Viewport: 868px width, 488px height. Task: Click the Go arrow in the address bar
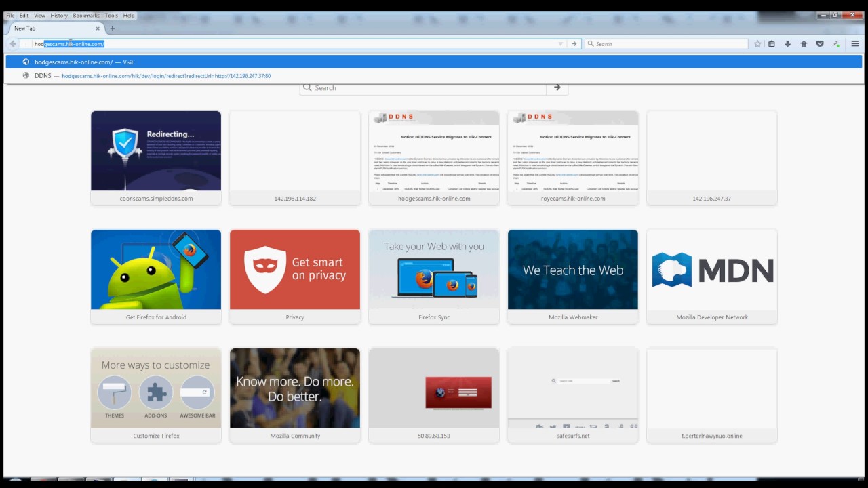(574, 43)
